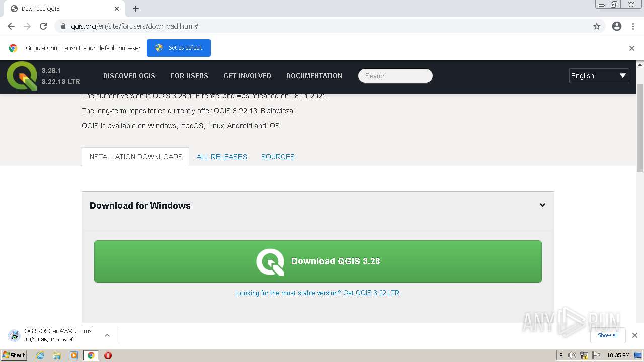Open a new tab with plus icon
644x362 pixels.
pos(136,9)
